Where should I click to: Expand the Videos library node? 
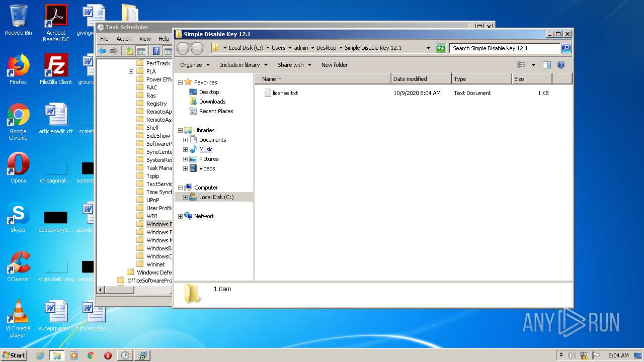pos(185,168)
